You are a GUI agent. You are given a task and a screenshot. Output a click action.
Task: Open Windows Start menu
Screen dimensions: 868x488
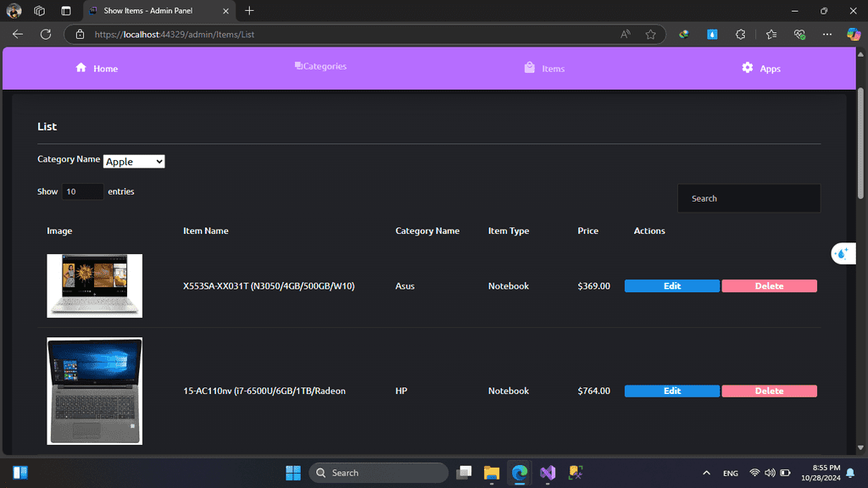pyautogui.click(x=293, y=473)
